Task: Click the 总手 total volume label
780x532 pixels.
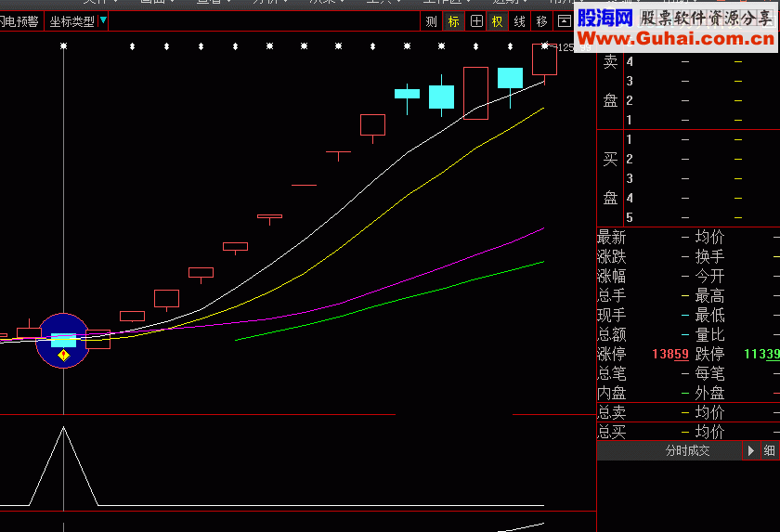Action: click(611, 295)
